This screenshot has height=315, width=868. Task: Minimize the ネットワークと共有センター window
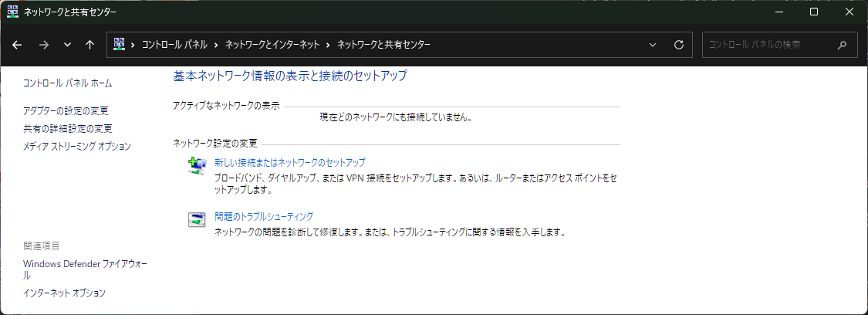[x=778, y=12]
